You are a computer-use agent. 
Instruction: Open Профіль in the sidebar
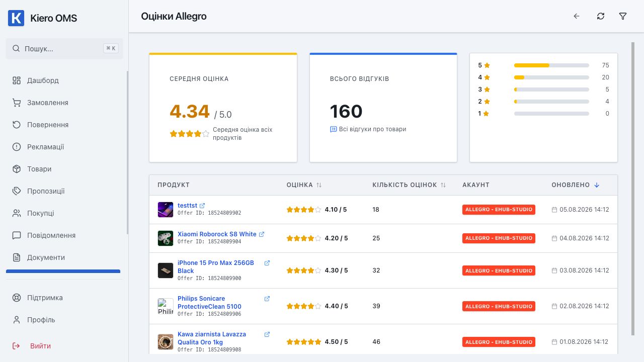[63, 320]
